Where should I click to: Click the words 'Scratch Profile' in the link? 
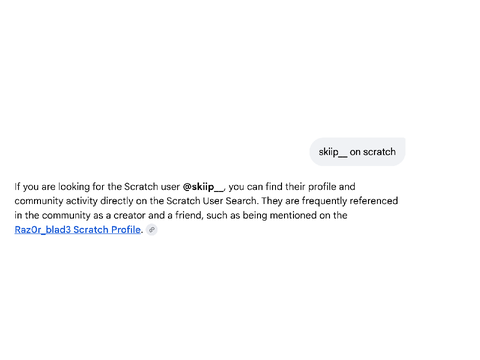pos(107,230)
